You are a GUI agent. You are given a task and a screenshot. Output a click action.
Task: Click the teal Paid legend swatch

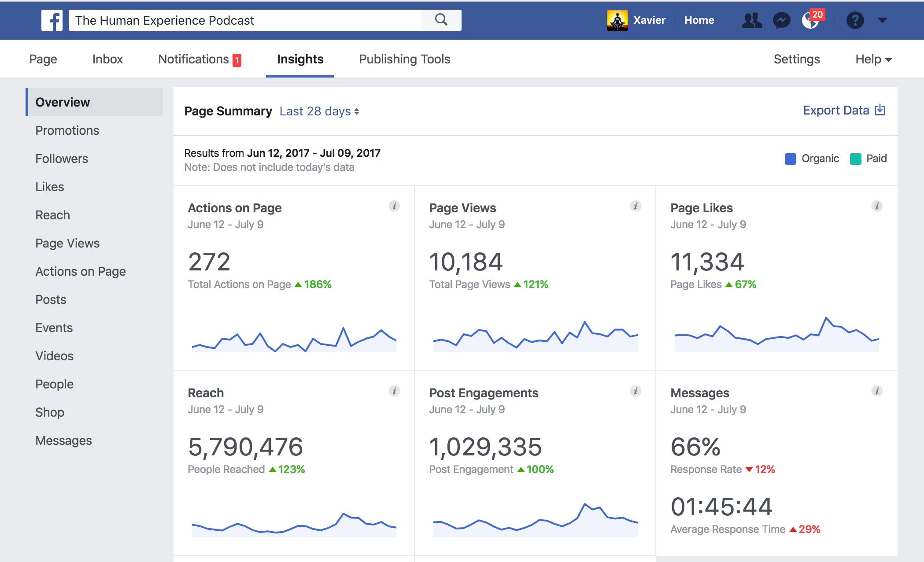tap(855, 159)
